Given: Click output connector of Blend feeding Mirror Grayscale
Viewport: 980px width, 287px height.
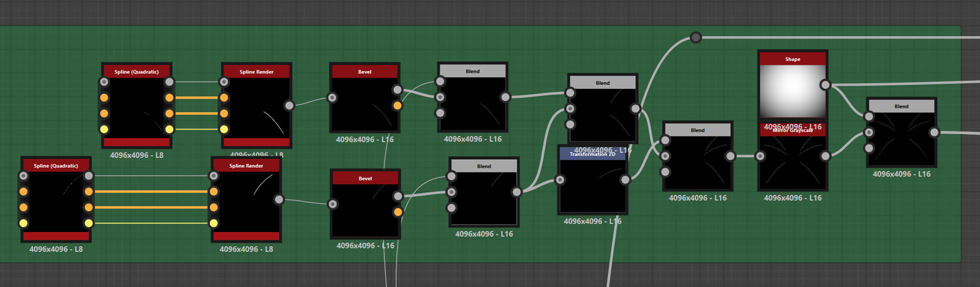Looking at the screenshot, I should pyautogui.click(x=730, y=156).
